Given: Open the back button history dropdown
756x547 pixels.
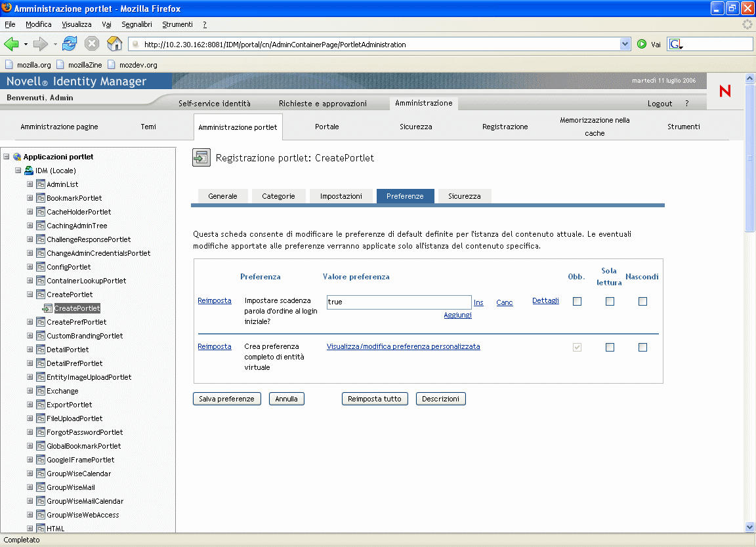Looking at the screenshot, I should [26, 45].
